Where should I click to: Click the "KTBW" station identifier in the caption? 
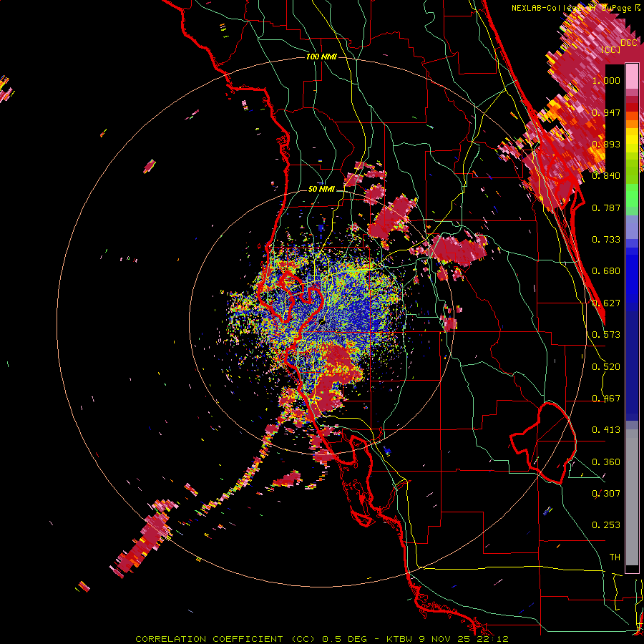coord(401,639)
